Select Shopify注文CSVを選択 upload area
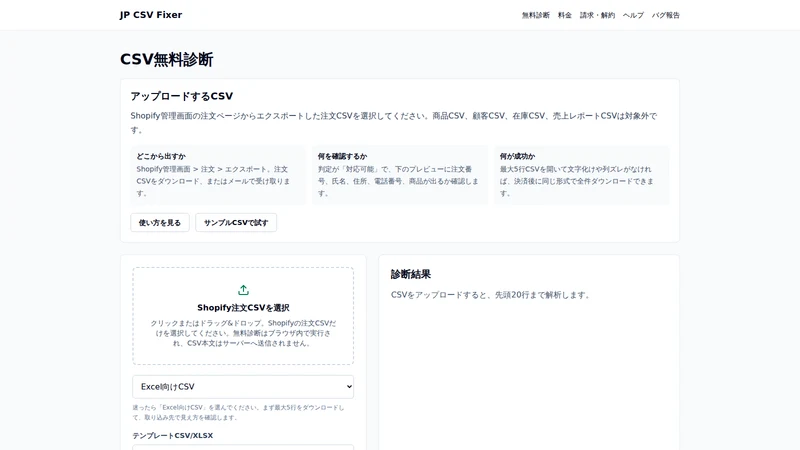Viewport: 800px width, 450px height. pyautogui.click(x=243, y=316)
